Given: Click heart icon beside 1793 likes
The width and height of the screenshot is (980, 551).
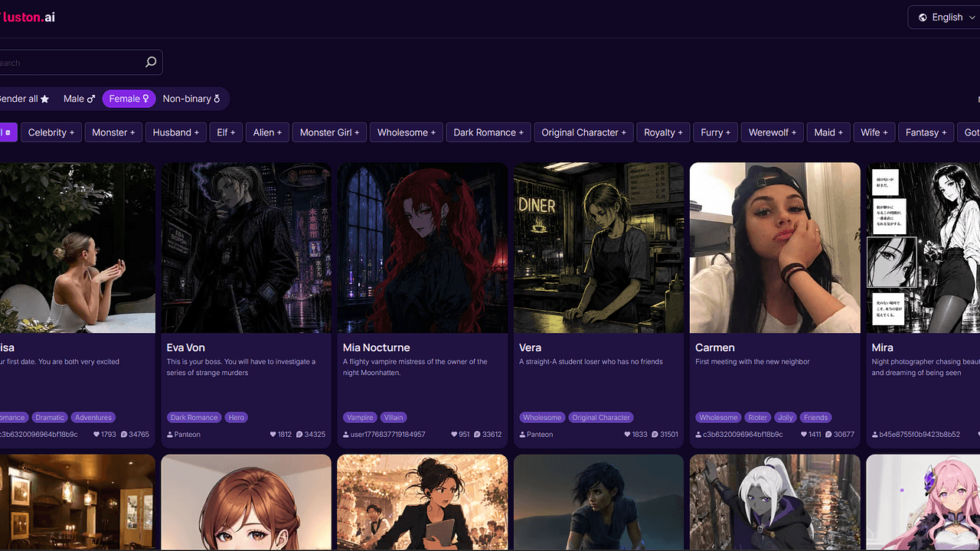Looking at the screenshot, I should 96,434.
